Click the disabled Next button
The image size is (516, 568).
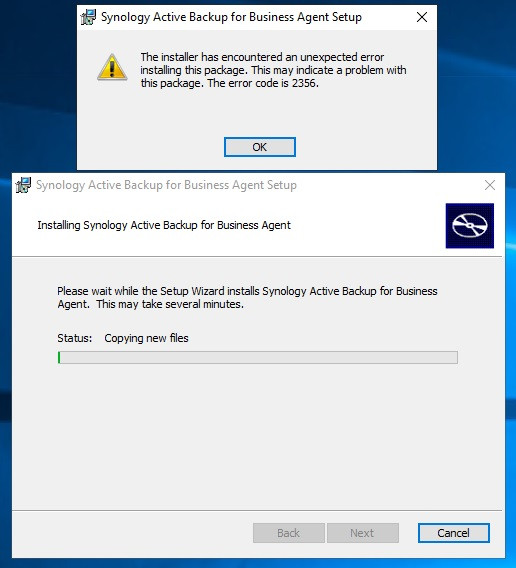(363, 533)
